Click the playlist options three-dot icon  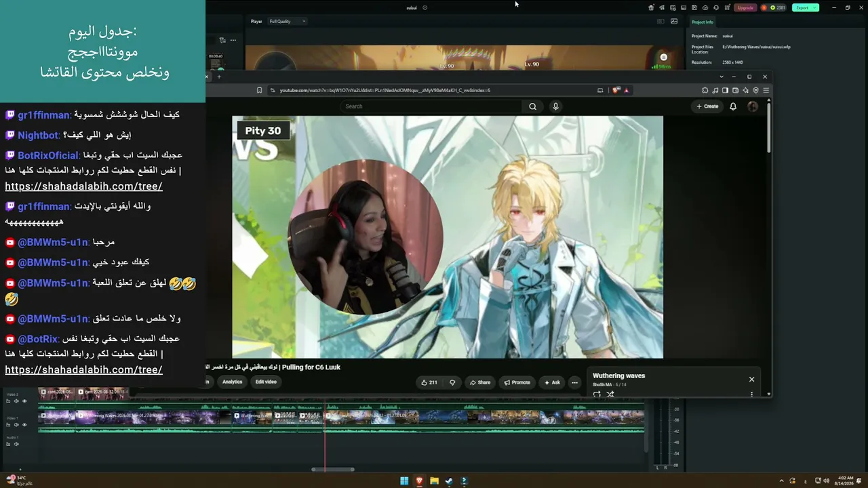(x=751, y=394)
